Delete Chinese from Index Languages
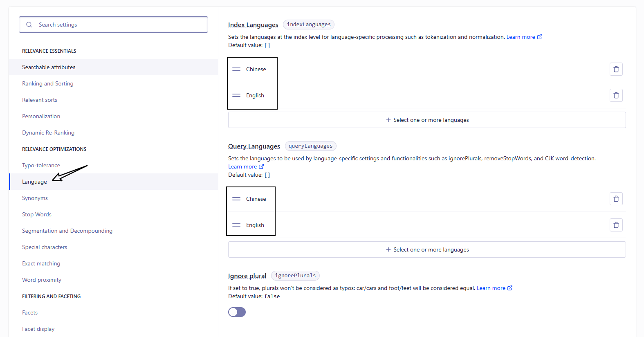This screenshot has width=644, height=337. pyautogui.click(x=616, y=69)
